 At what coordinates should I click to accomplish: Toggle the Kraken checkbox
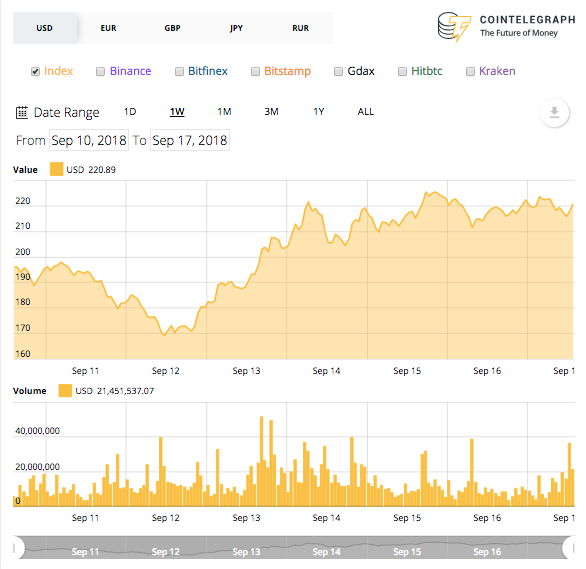point(470,71)
